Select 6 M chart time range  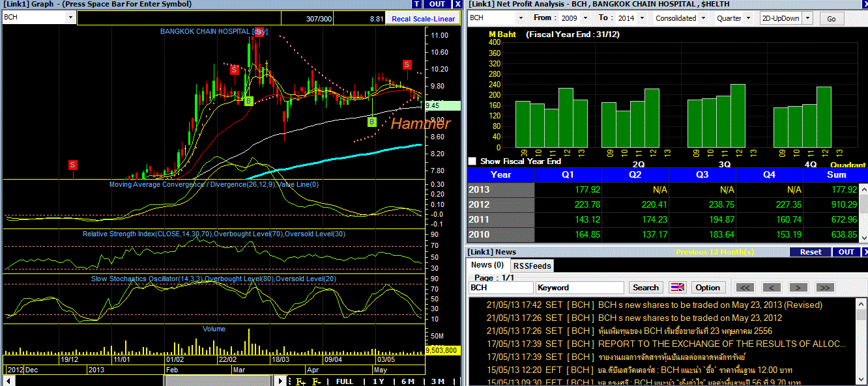tap(407, 381)
